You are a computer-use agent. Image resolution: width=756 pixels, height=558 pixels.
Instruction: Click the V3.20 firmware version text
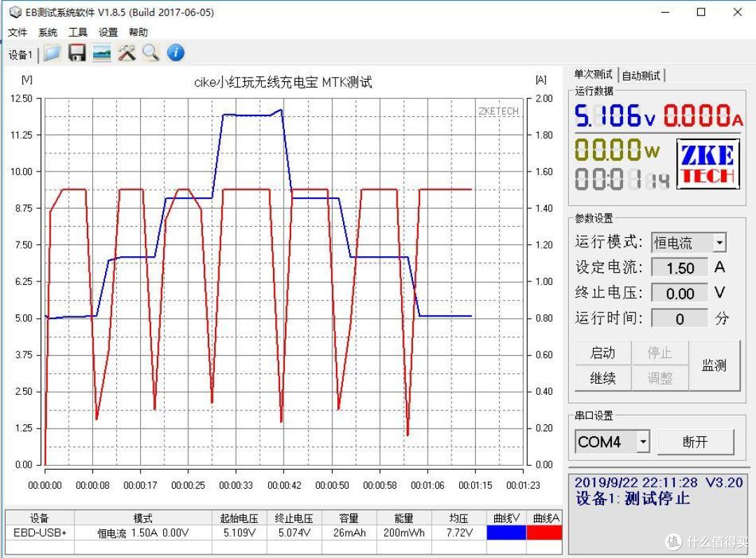(x=724, y=482)
